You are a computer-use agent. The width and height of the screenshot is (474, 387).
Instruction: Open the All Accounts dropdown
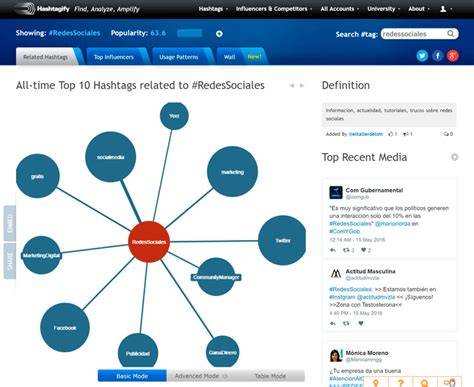point(340,9)
